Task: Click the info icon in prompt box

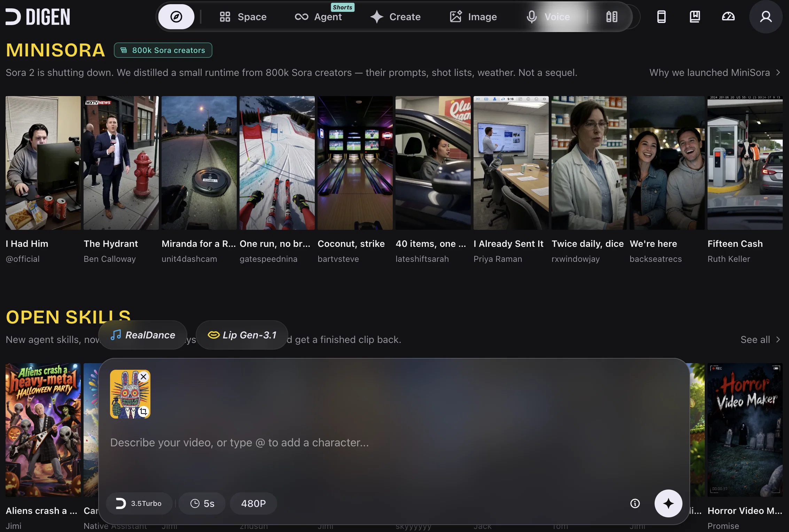Action: [x=635, y=503]
